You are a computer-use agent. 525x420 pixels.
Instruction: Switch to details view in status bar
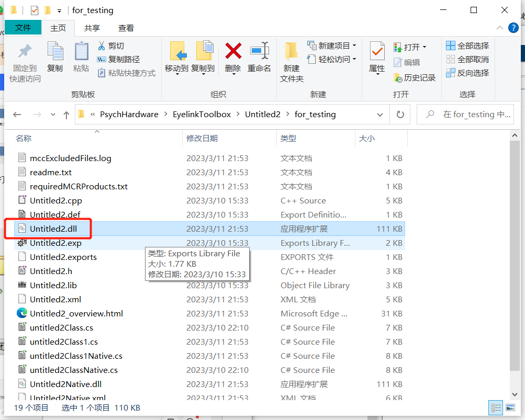(x=495, y=407)
